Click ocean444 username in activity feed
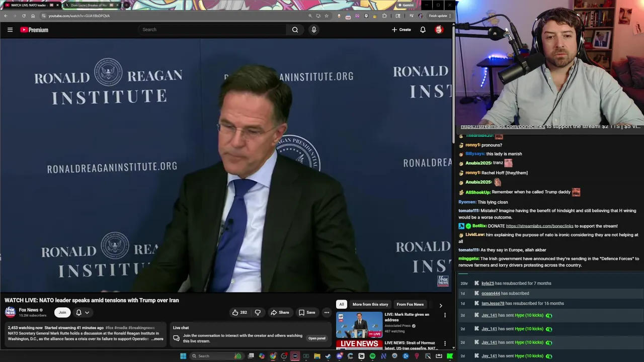 [491, 294]
